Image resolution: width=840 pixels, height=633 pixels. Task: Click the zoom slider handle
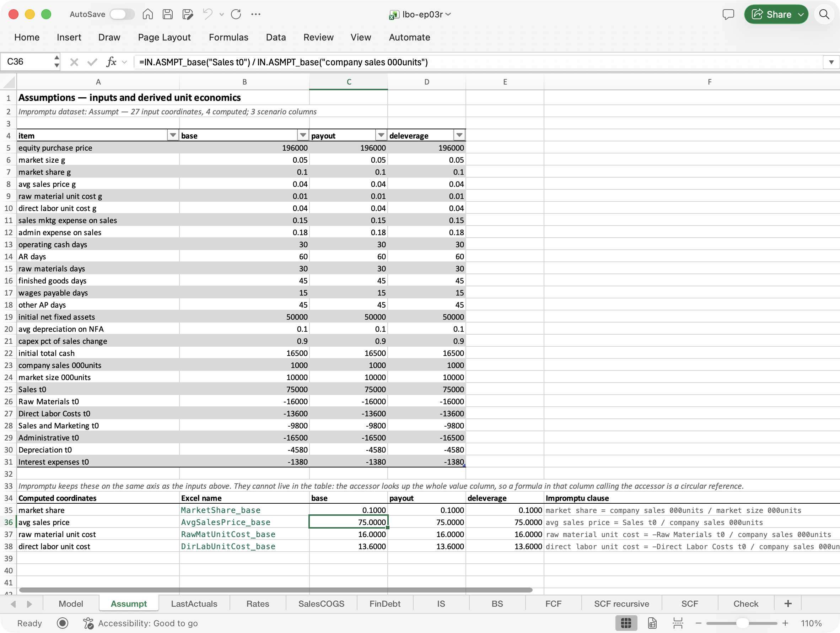point(742,623)
